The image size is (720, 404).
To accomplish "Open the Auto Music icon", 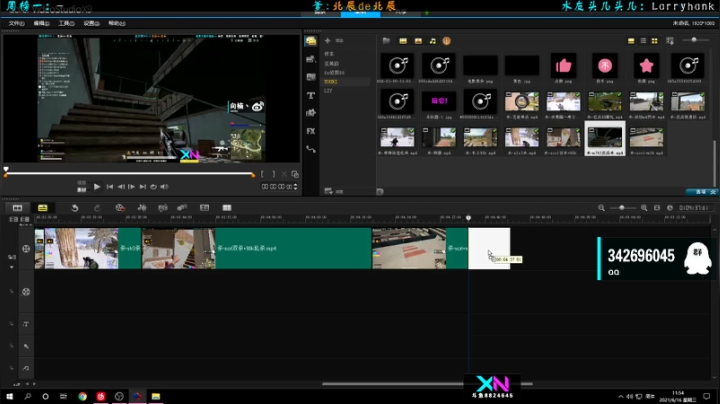I will [163, 208].
